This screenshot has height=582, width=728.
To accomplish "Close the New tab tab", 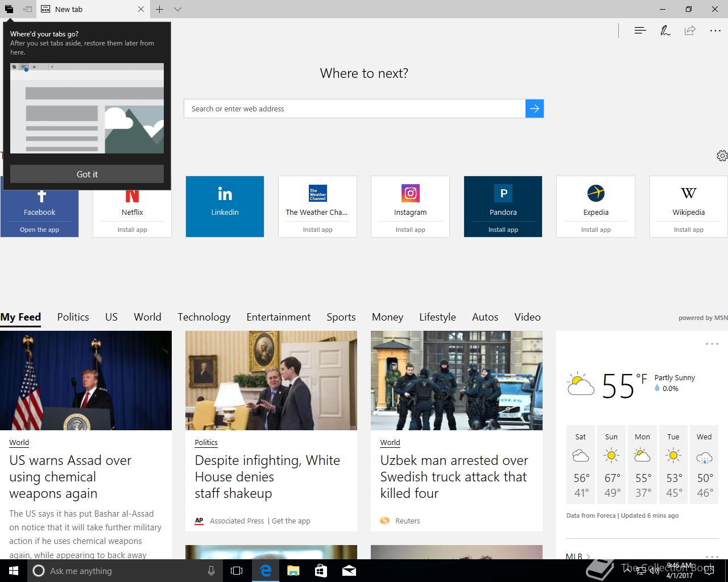I will click(x=141, y=9).
